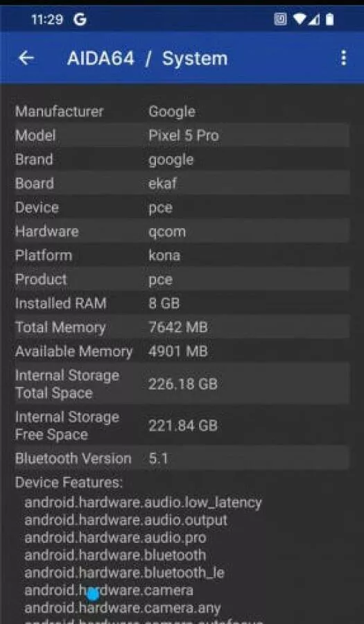The image size is (364, 624).
Task: Tap the Google G status bar icon
Action: click(x=80, y=19)
